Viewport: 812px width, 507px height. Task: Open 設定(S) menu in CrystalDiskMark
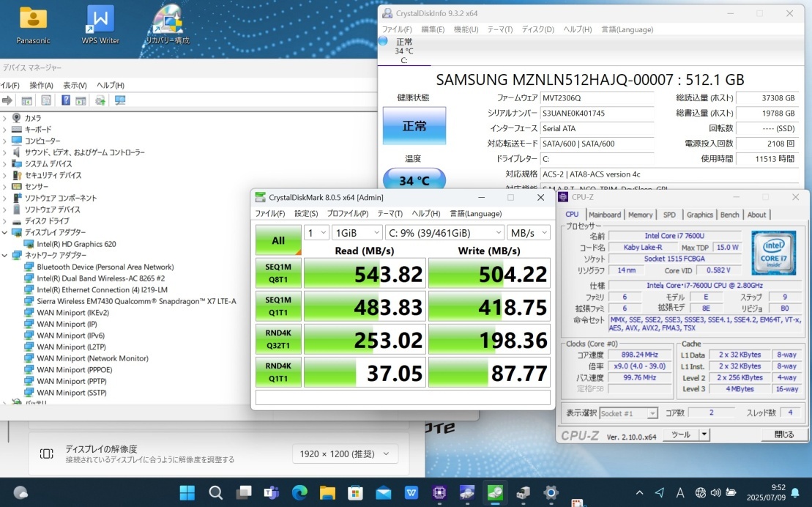point(306,214)
